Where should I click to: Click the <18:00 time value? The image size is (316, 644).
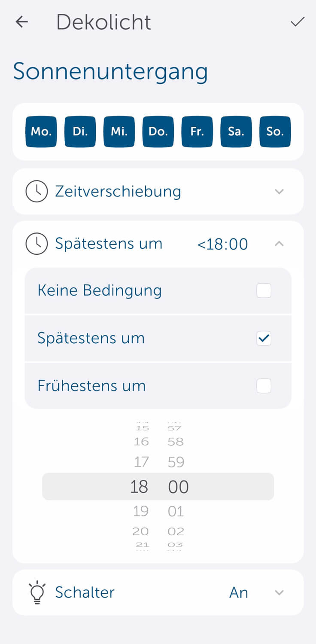pyautogui.click(x=222, y=244)
